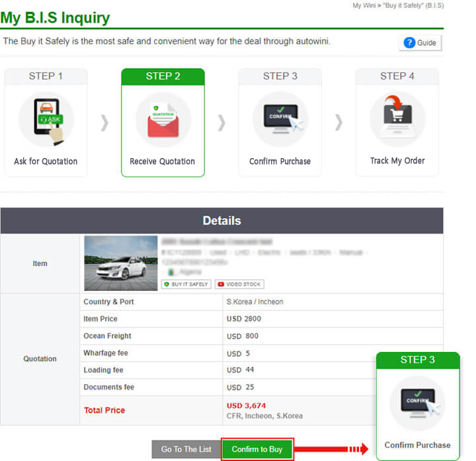Open the "Buy it Safely" (B.I.S) breadcrumb
This screenshot has height=461, width=476.
coord(413,5)
